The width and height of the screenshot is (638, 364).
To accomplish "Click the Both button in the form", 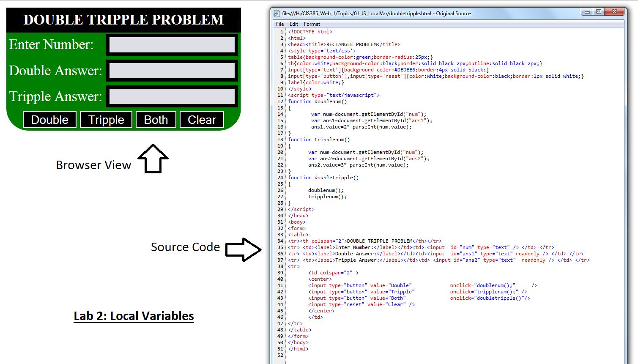I will point(156,120).
